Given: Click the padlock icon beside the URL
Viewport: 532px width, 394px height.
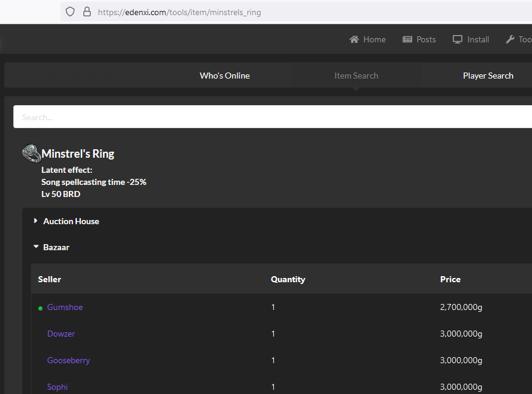Looking at the screenshot, I should click(88, 11).
